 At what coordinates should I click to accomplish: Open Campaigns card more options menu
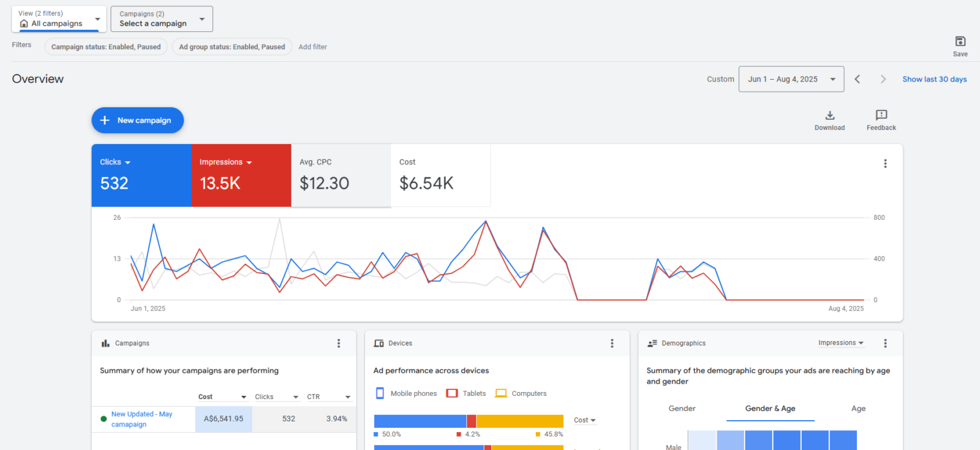tap(339, 344)
